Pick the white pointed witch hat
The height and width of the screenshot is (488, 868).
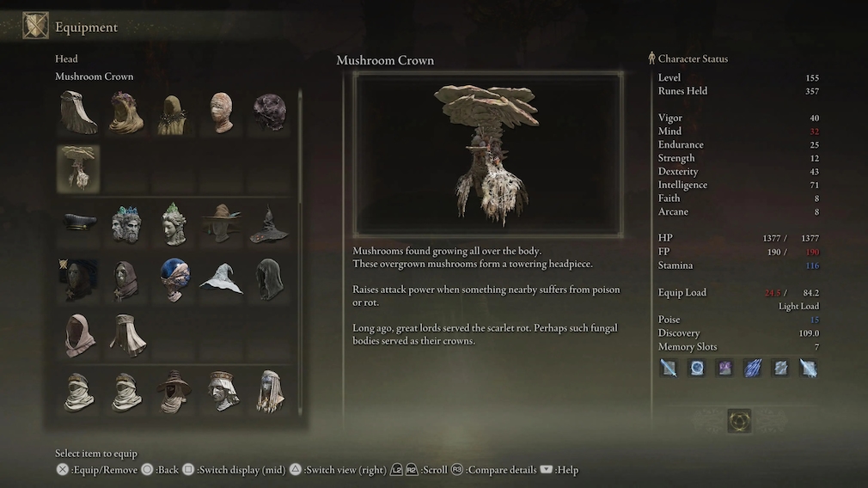[x=222, y=279]
